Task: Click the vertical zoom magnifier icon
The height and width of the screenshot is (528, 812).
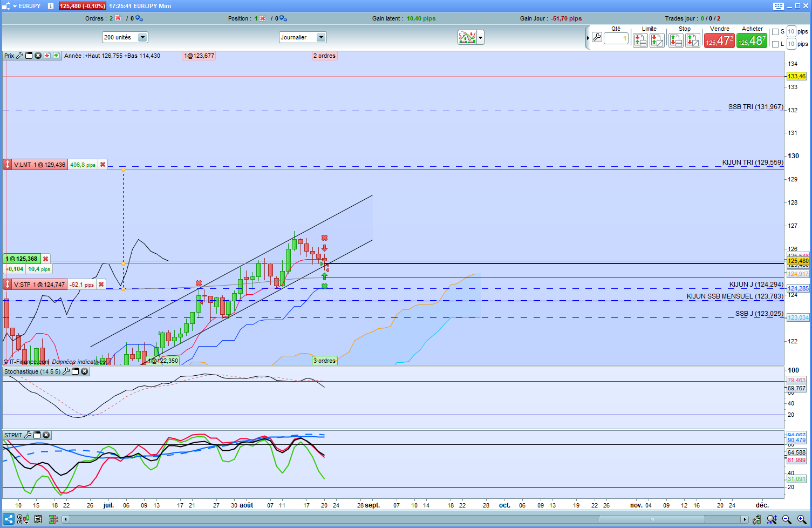Action: 772,519
